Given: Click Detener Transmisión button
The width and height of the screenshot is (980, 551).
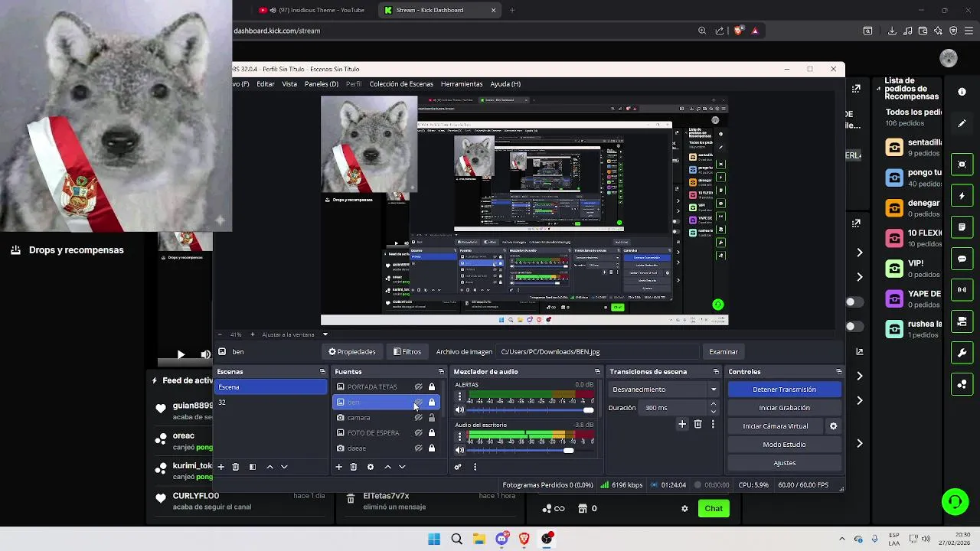Looking at the screenshot, I should [784, 390].
